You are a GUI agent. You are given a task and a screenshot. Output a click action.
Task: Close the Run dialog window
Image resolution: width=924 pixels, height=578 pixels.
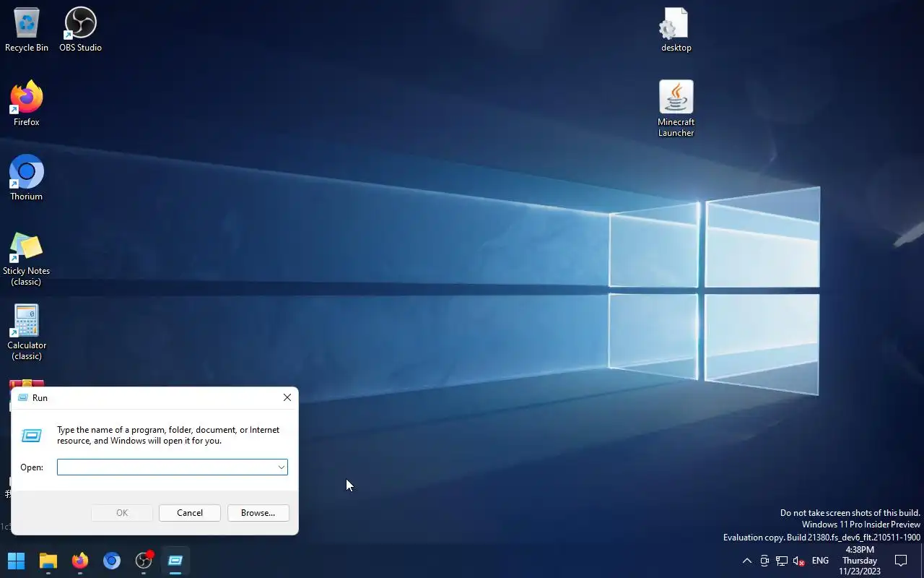point(287,397)
